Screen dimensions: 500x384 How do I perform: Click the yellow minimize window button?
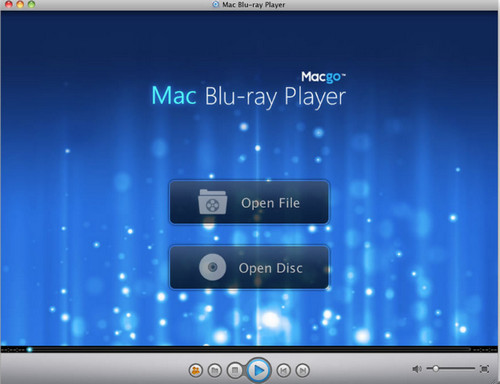[20, 4]
